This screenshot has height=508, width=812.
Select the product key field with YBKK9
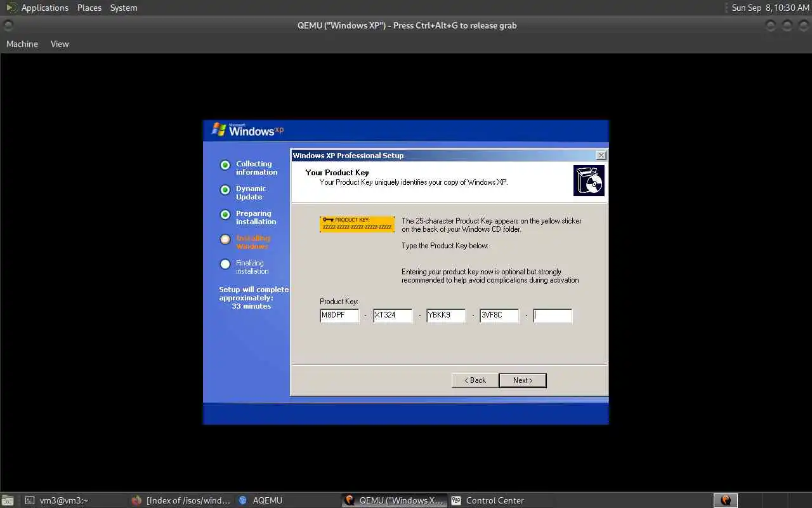click(446, 315)
